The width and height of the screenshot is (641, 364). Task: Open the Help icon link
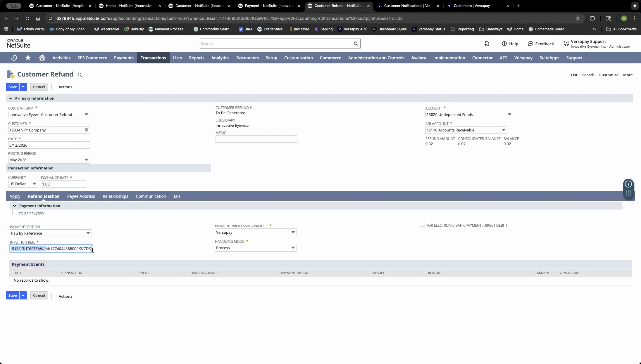point(510,44)
